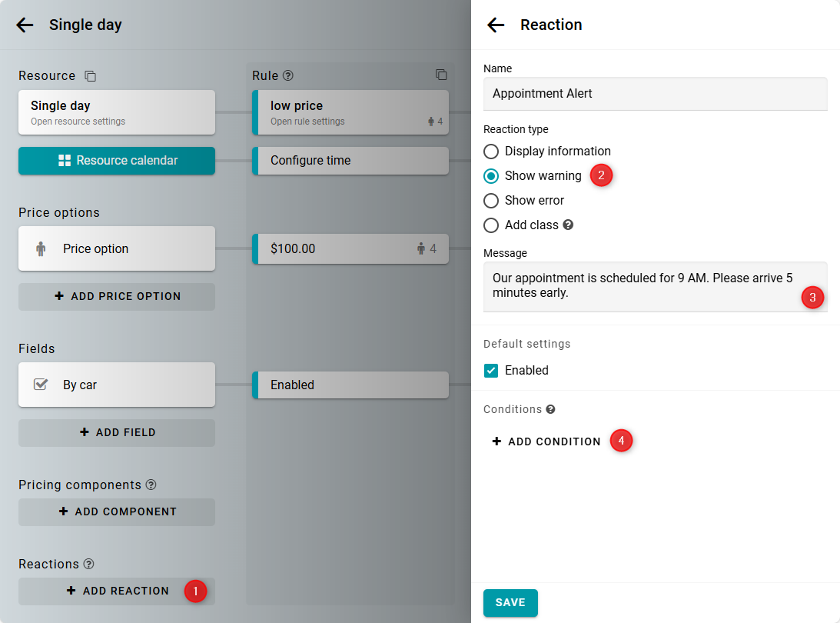
Task: Click the back arrow in Reaction panel
Action: [496, 25]
